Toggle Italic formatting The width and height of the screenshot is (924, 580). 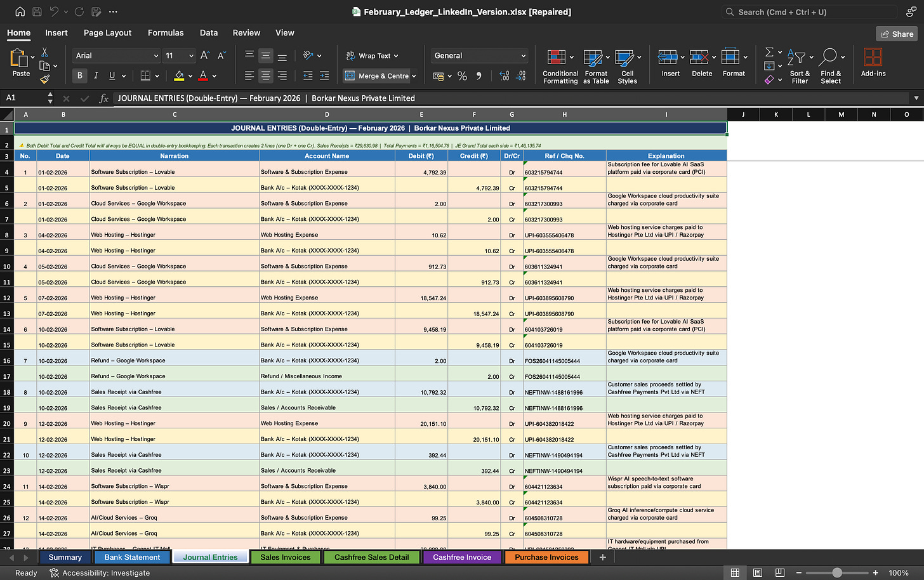pos(96,76)
